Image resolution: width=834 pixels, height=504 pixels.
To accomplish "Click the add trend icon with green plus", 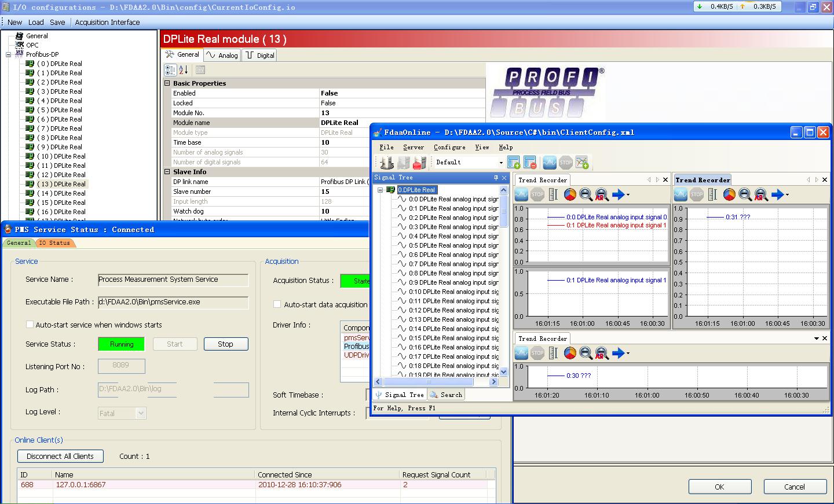I will coord(582,163).
